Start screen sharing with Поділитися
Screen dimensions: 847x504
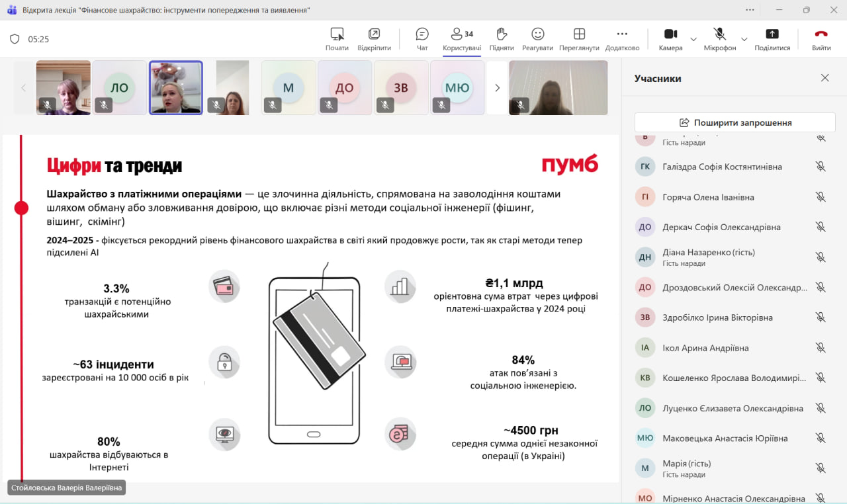(772, 38)
